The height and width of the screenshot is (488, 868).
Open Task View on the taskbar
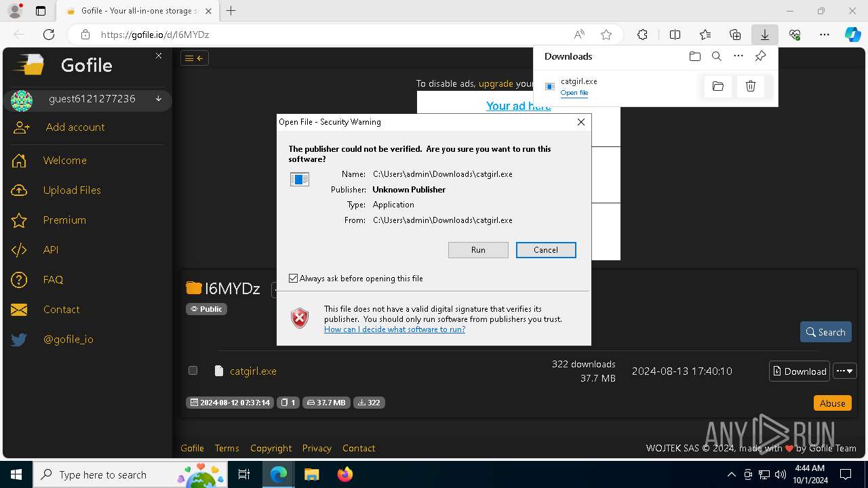(x=245, y=474)
